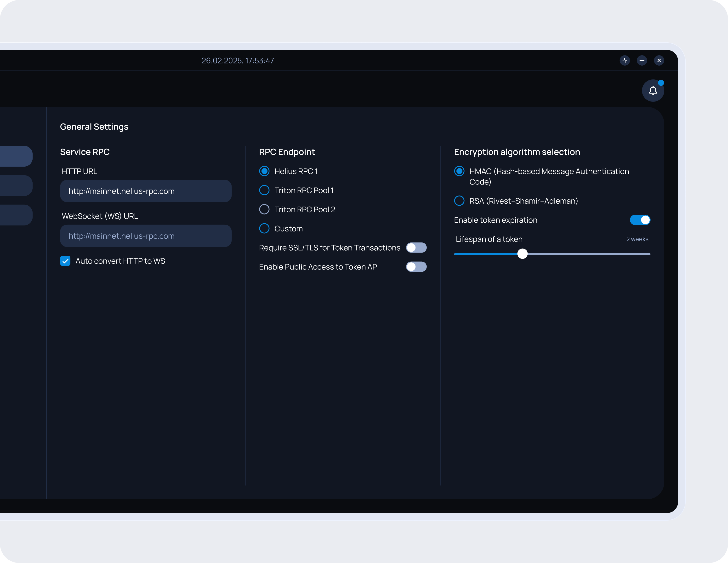Pick the Custom RPC endpoint option
728x563 pixels.
click(x=264, y=229)
